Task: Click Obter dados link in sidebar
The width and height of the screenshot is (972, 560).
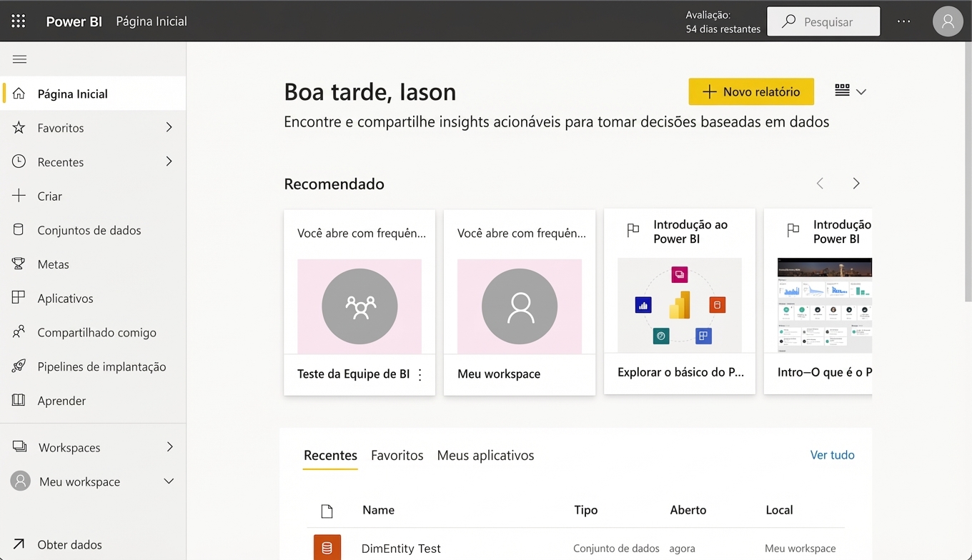Action: pyautogui.click(x=70, y=544)
